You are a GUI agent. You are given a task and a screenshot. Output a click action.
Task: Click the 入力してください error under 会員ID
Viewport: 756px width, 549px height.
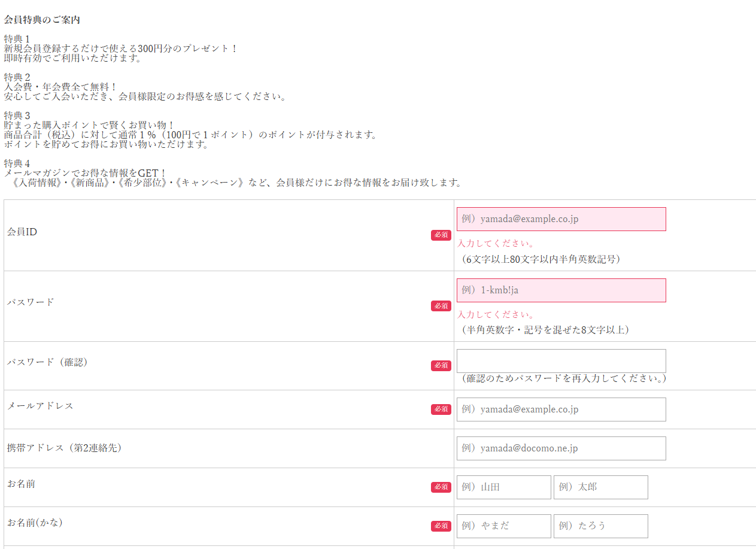click(496, 244)
